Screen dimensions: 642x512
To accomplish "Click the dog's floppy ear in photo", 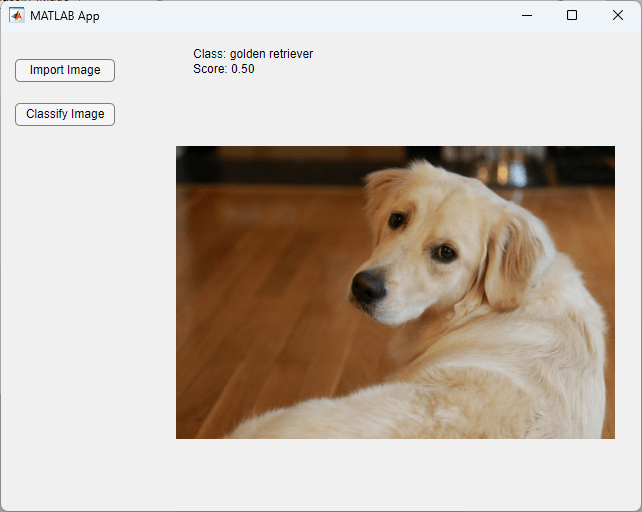I will [515, 260].
